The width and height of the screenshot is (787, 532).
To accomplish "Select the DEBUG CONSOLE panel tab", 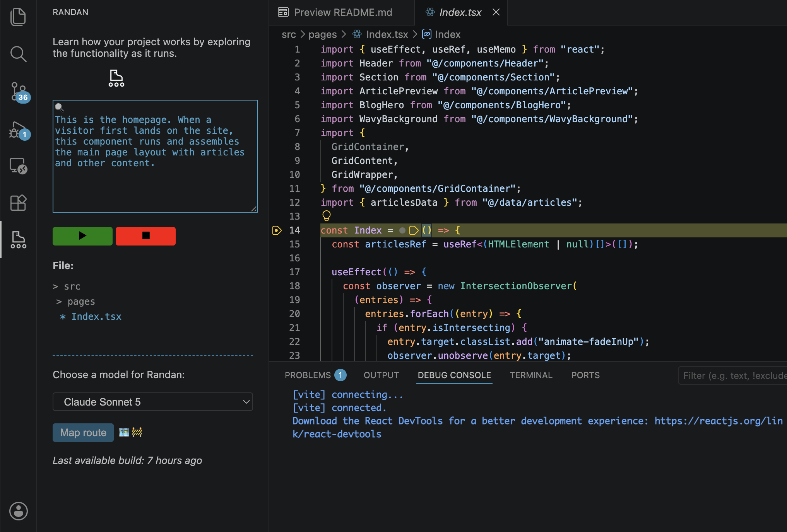I will 454,375.
